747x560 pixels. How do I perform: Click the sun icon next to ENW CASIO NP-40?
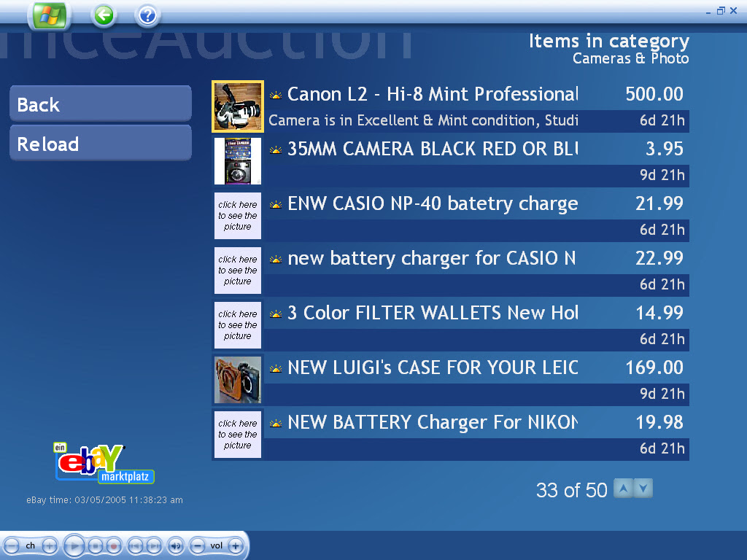point(275,205)
